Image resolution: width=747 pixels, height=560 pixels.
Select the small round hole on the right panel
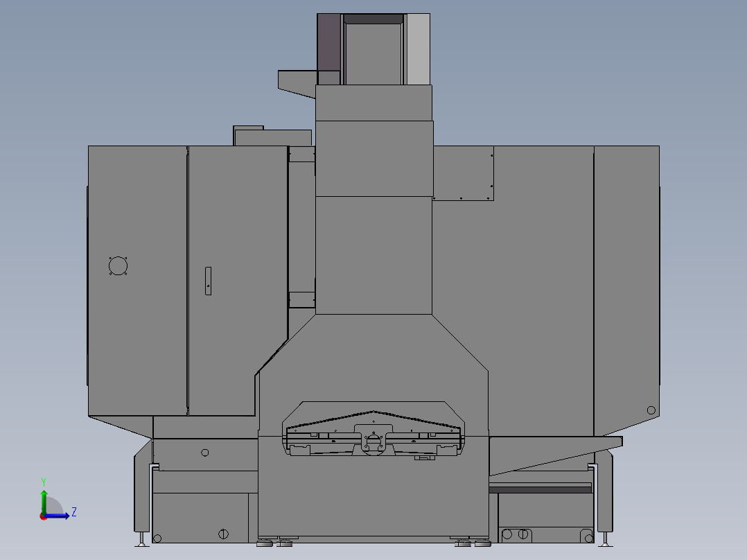pos(651,410)
